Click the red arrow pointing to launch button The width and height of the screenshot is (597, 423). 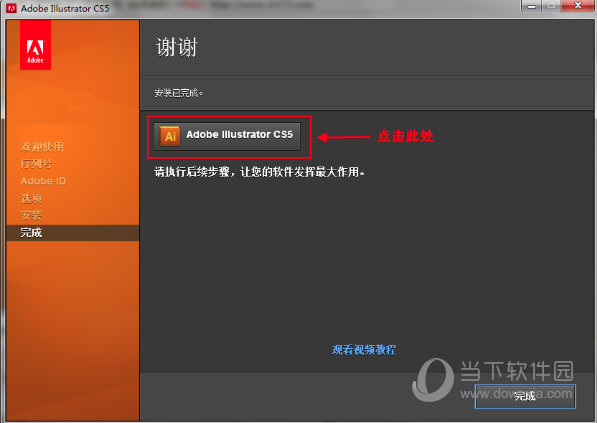pyautogui.click(x=343, y=137)
